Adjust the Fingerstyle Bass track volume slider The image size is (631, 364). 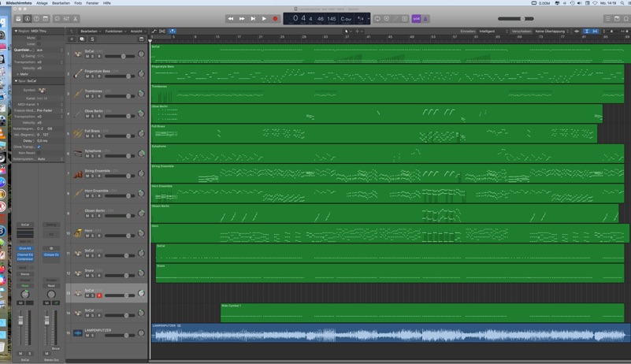[120, 76]
